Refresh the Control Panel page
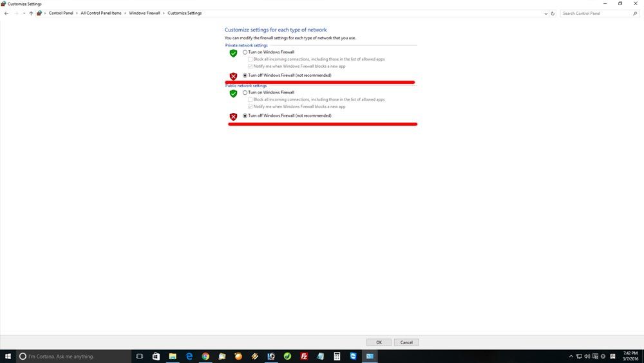 [x=553, y=14]
